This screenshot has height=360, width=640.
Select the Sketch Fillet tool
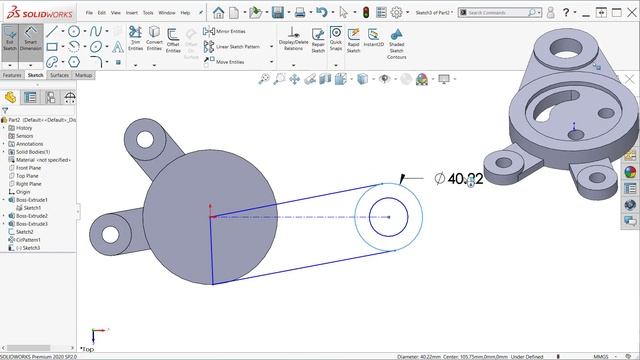(x=96, y=62)
